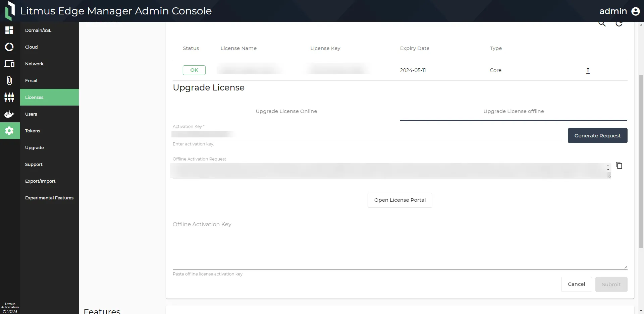Viewport: 644px width, 314px height.
Task: Click the paperclip attachment icon in sidebar
Action: [x=9, y=80]
